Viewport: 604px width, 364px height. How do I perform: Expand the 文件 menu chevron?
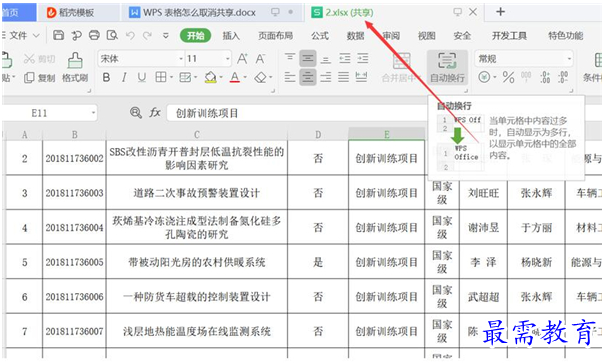pyautogui.click(x=36, y=35)
